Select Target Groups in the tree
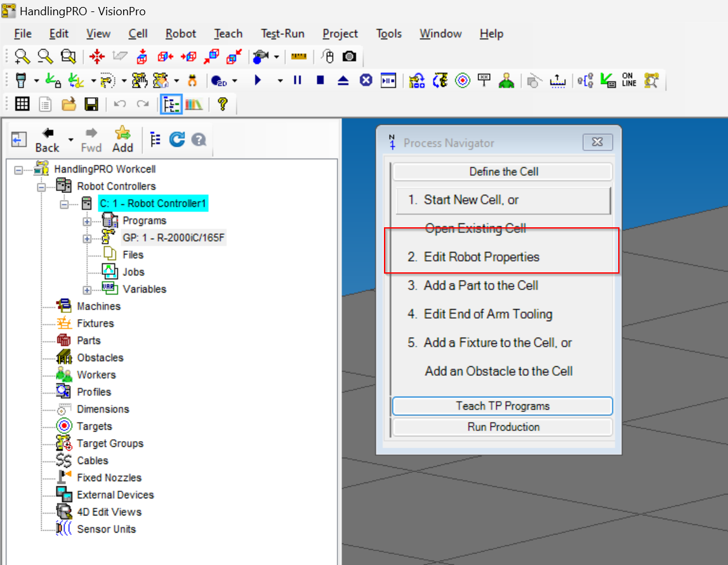The height and width of the screenshot is (565, 728). coord(110,444)
